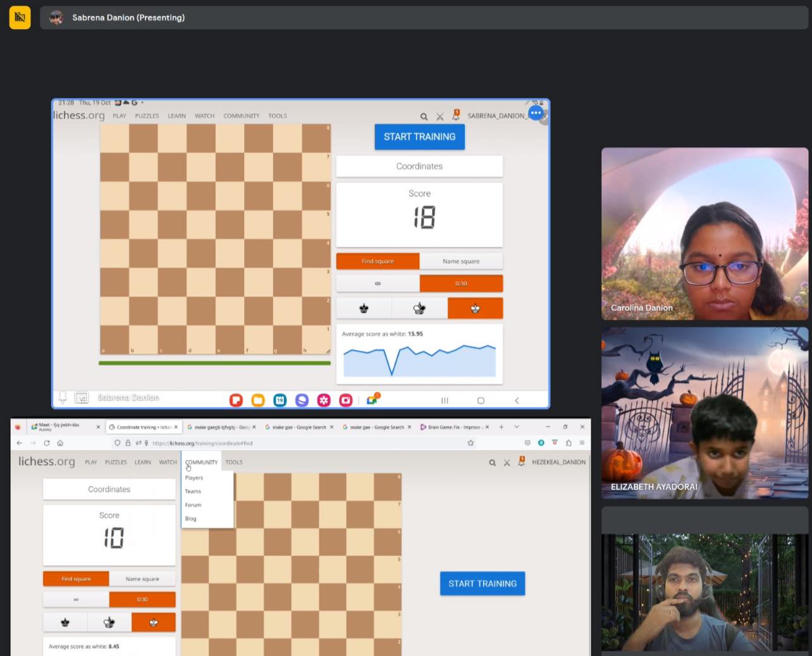Click the Meet presentation icon at top left
This screenshot has height=656, width=812.
[x=20, y=18]
